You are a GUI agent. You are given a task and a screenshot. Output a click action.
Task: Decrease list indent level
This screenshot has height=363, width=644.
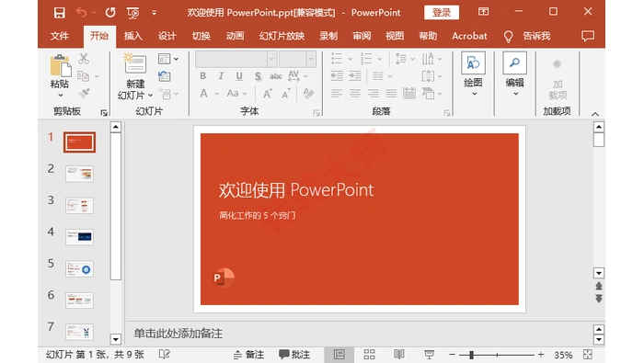pyautogui.click(x=337, y=76)
